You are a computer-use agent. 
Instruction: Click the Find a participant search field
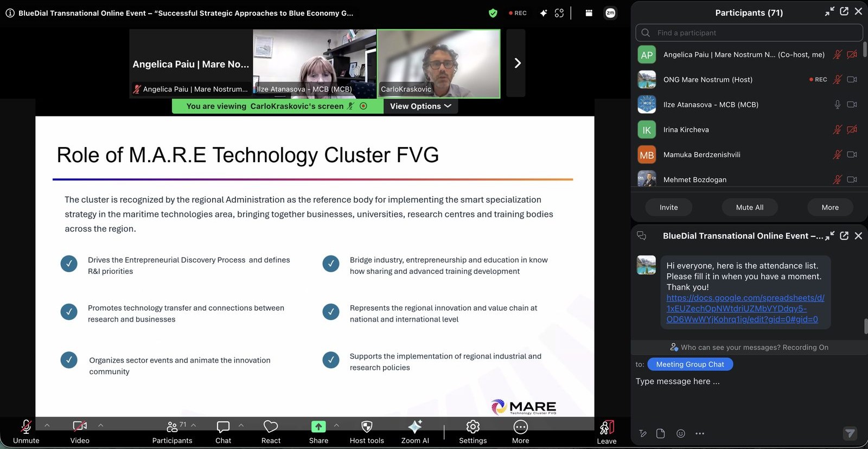pos(749,33)
